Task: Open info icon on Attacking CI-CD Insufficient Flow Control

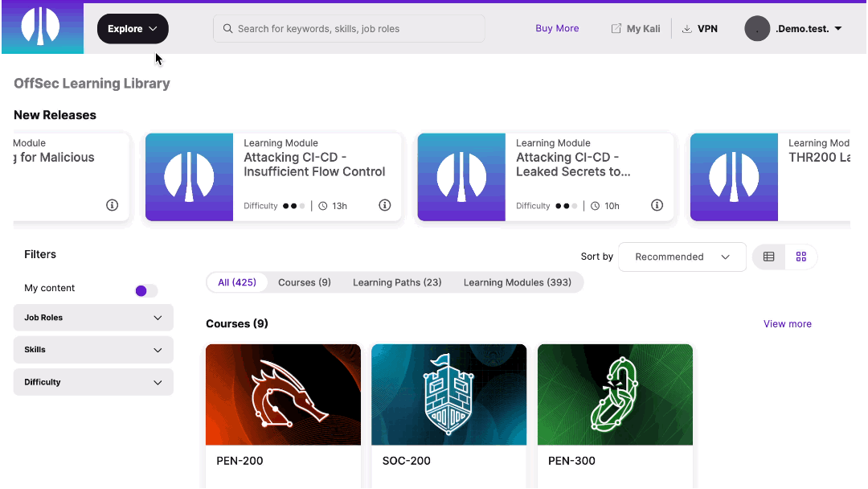Action: click(384, 205)
